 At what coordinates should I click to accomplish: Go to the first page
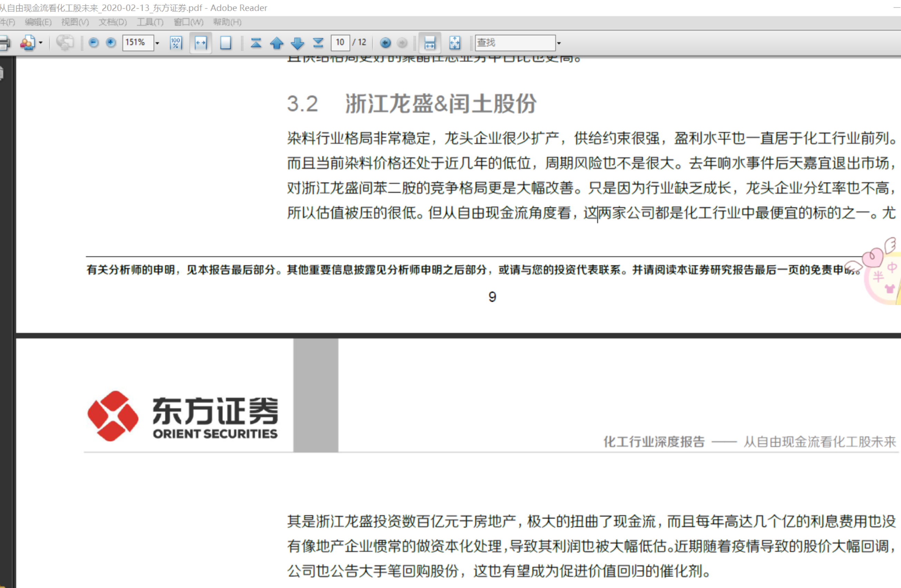256,43
